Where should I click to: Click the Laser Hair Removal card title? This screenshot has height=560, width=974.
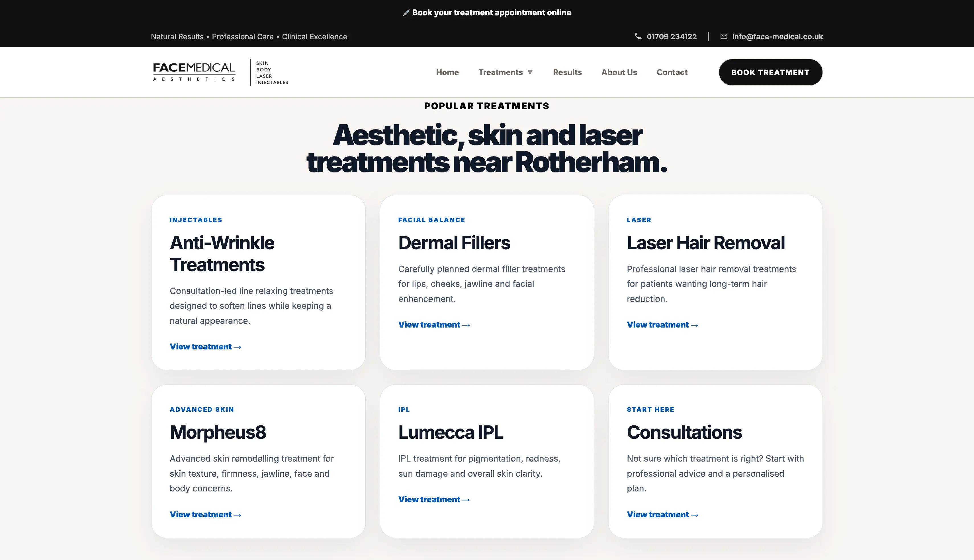(x=705, y=243)
